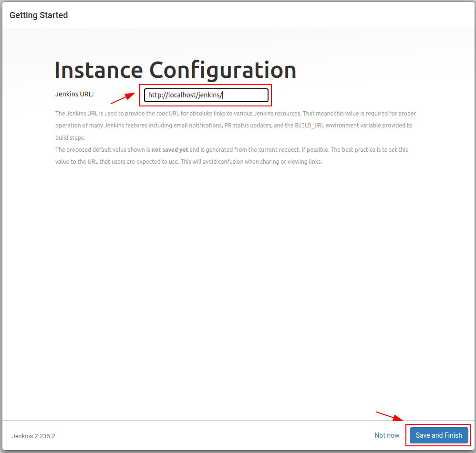Click the red arrow pointing at Save and Finish

tap(390, 416)
